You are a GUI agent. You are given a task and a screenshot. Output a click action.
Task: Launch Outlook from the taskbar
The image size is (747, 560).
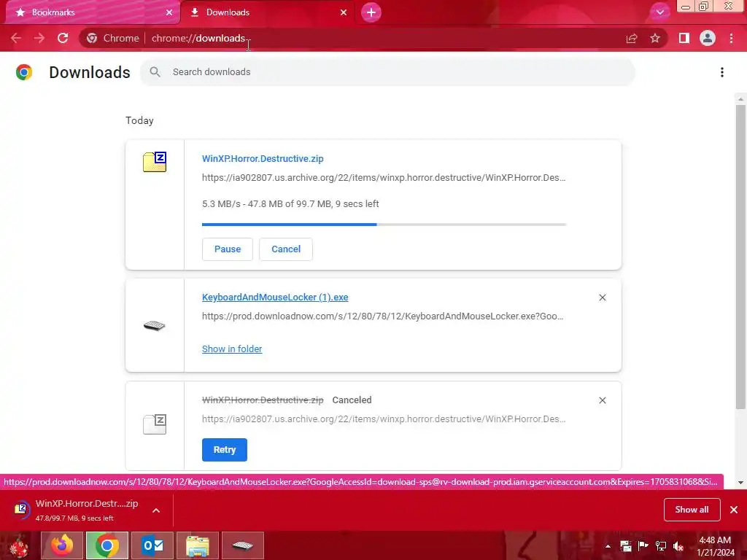coord(152,545)
